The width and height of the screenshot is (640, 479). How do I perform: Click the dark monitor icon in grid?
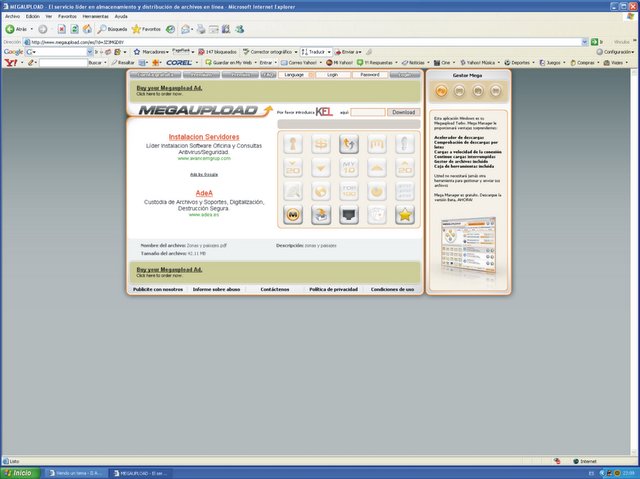pos(349,213)
